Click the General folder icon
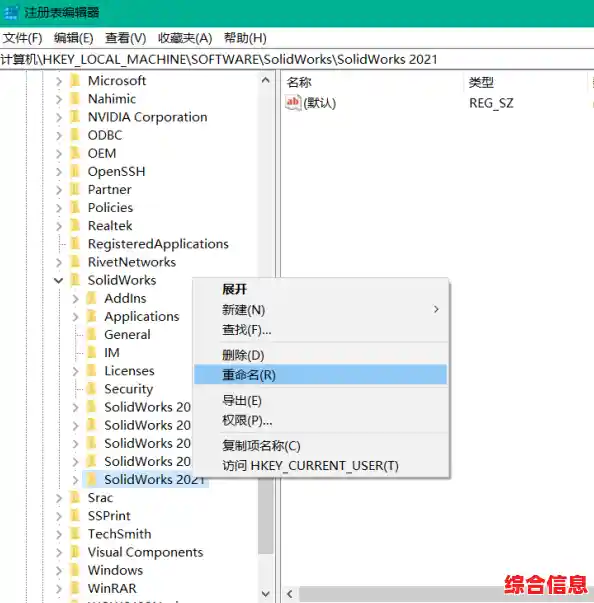This screenshot has height=603, width=594. (92, 334)
